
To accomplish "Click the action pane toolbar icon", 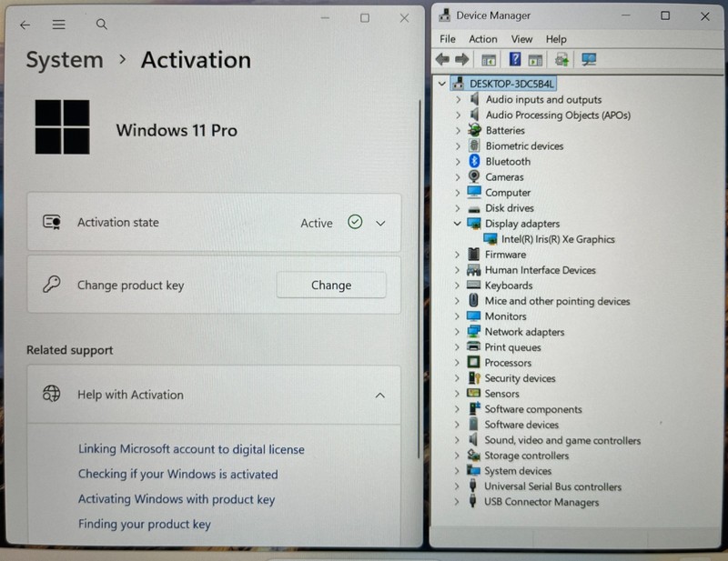I will [535, 60].
